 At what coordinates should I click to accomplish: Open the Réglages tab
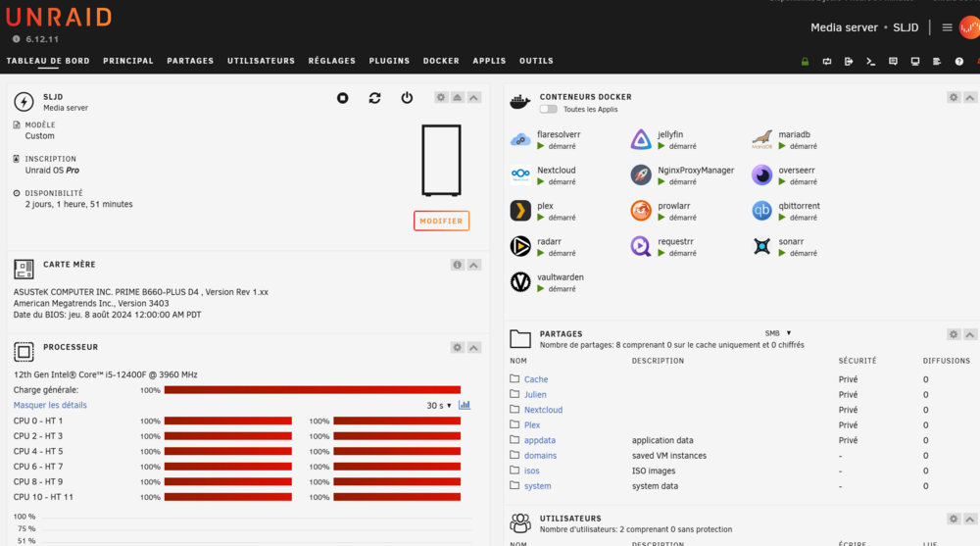pos(332,62)
